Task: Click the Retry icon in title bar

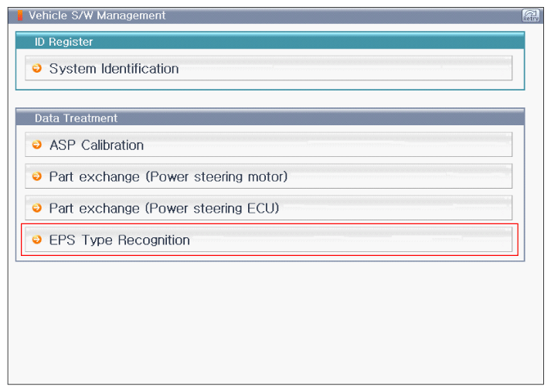Action: tap(531, 15)
